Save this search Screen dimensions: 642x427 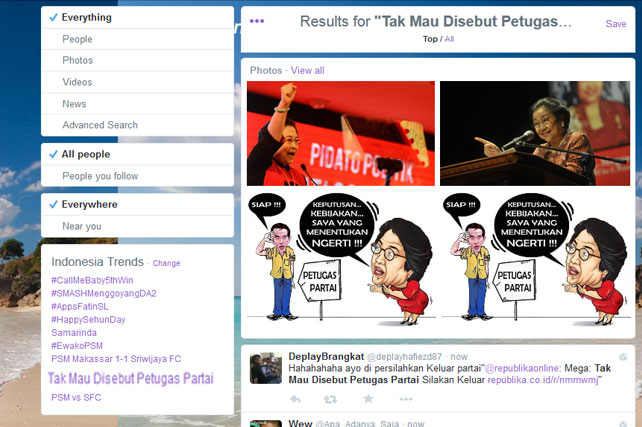pyautogui.click(x=616, y=24)
